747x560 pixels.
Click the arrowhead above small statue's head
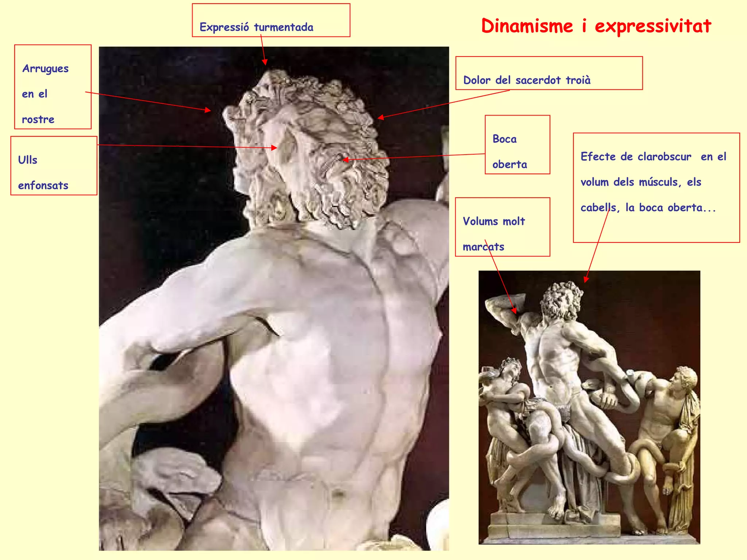pyautogui.click(x=586, y=279)
